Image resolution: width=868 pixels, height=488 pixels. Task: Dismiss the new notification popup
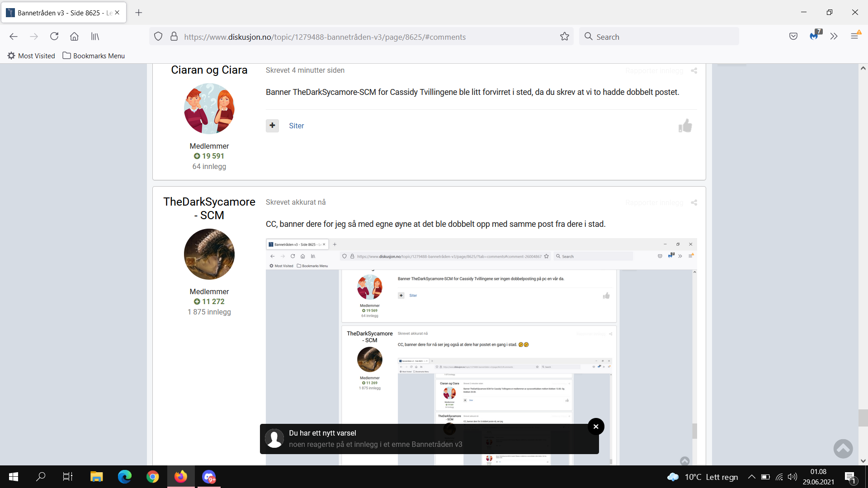pyautogui.click(x=596, y=427)
